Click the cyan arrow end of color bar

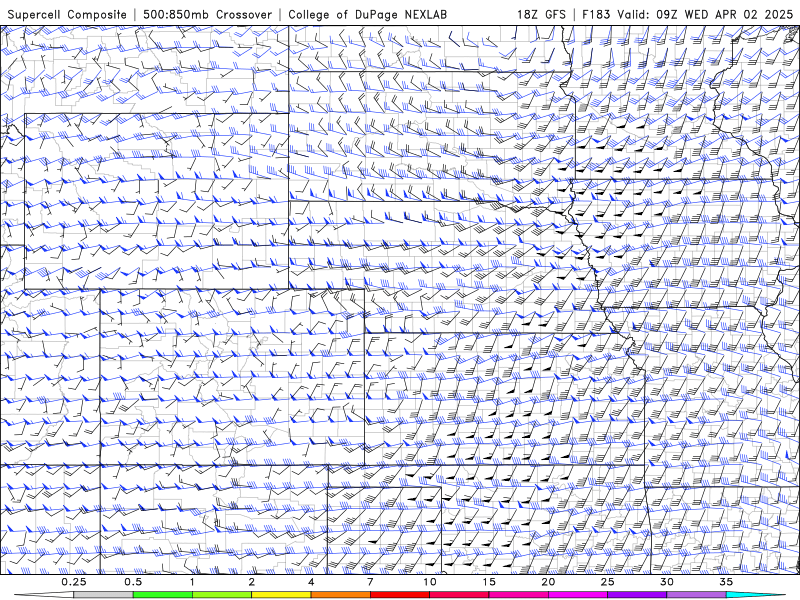[756, 595]
